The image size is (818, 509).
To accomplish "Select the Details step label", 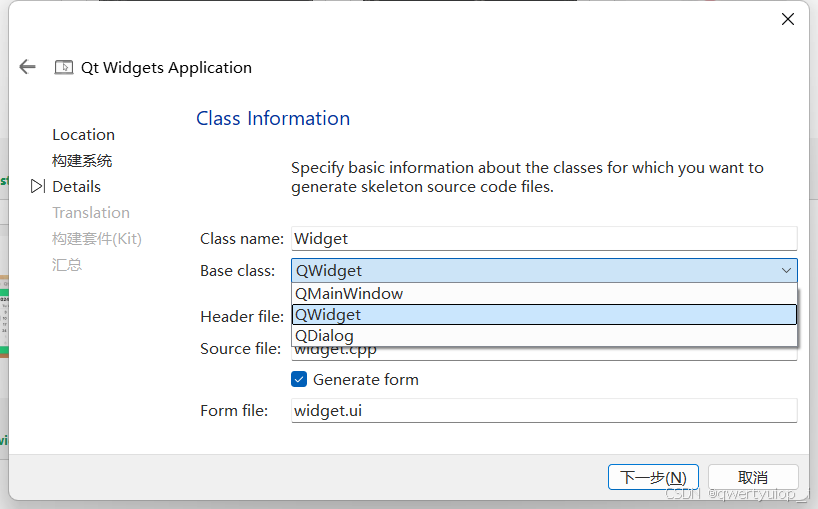I will click(x=77, y=187).
